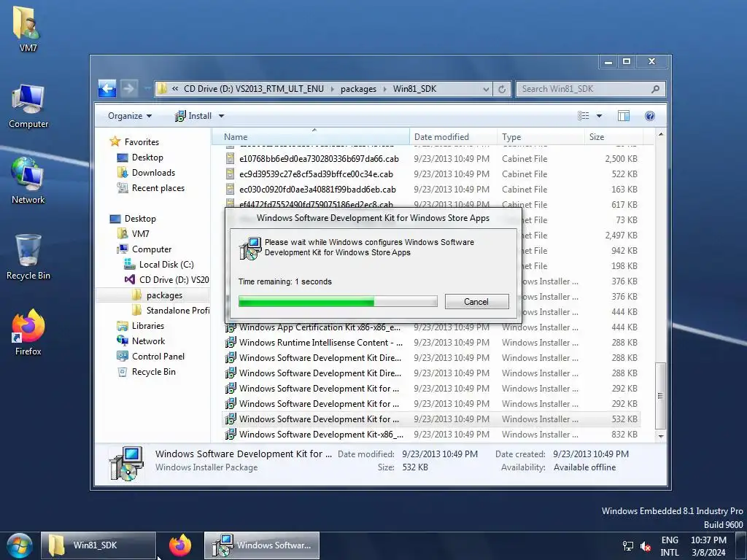Select Downloads in Favorites

pos(153,172)
